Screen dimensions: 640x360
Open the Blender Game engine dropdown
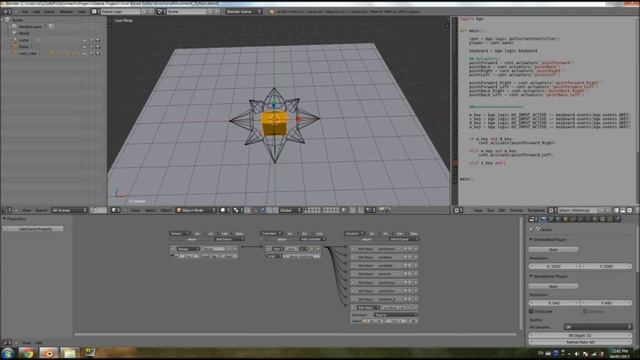(x=244, y=12)
